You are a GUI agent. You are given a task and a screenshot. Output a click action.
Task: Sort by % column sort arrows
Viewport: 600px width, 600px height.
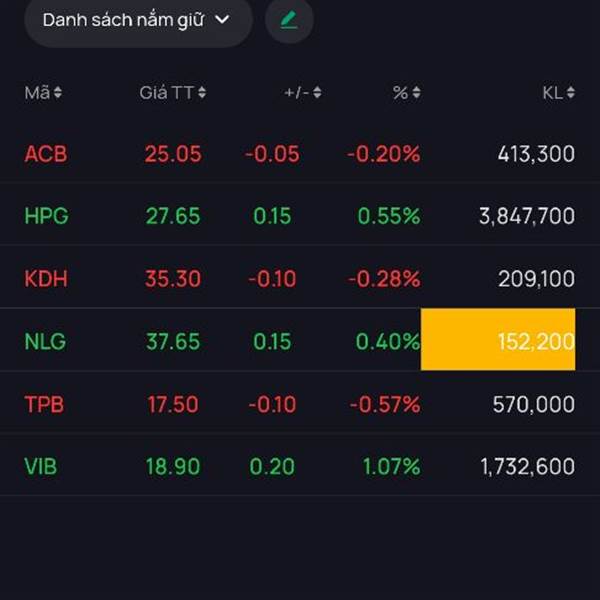click(x=416, y=93)
